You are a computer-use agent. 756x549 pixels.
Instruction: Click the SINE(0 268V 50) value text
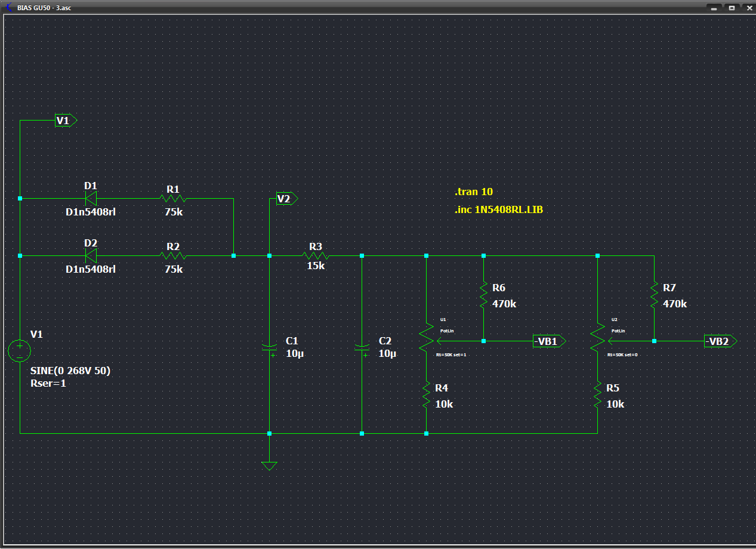(x=70, y=371)
